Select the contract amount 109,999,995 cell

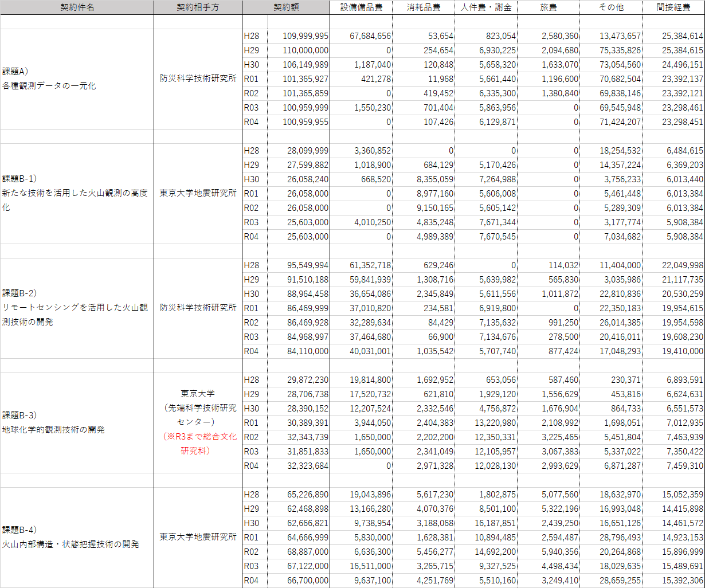pos(305,36)
